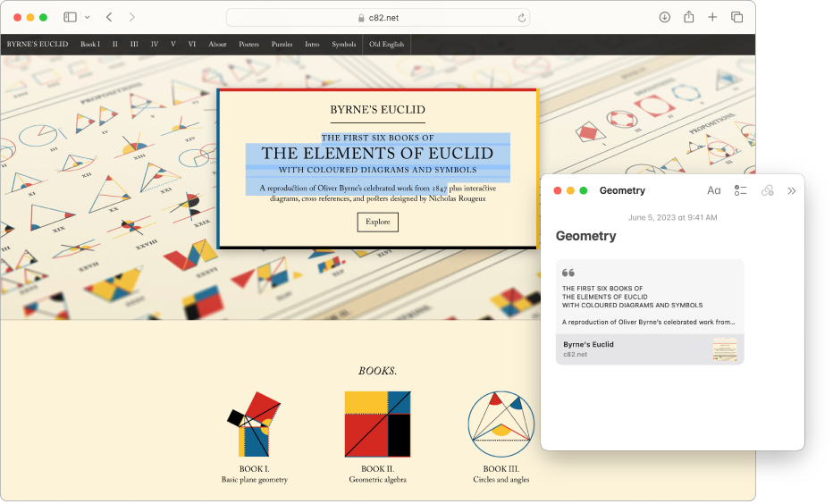
Task: Open the Symbols page link
Action: (344, 44)
